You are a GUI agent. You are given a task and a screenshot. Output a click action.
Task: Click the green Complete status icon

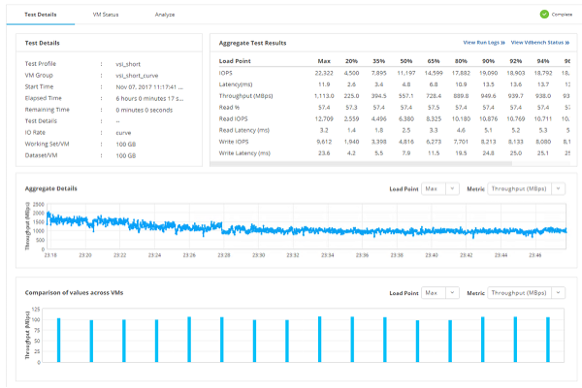pyautogui.click(x=544, y=14)
